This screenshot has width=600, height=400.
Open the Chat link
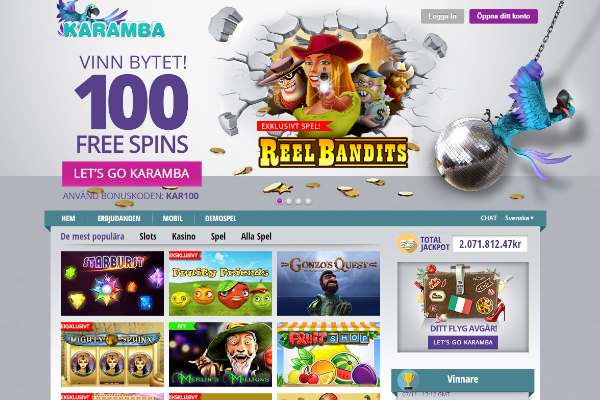[488, 218]
